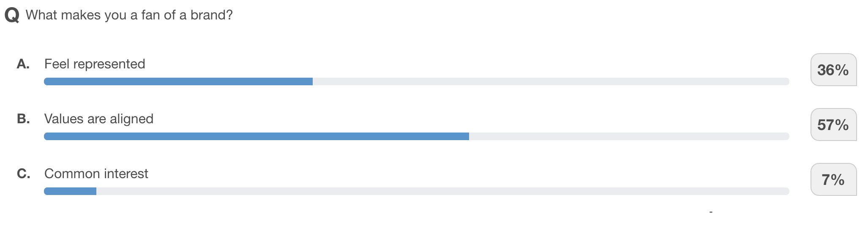
Task: Select the 'Values are aligned' answer label
Action: (98, 119)
